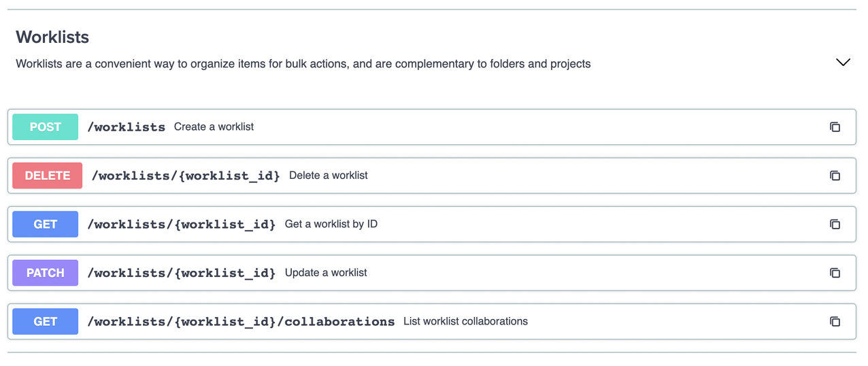
Task: Click the GET badge for worklist by ID
Action: (x=46, y=224)
